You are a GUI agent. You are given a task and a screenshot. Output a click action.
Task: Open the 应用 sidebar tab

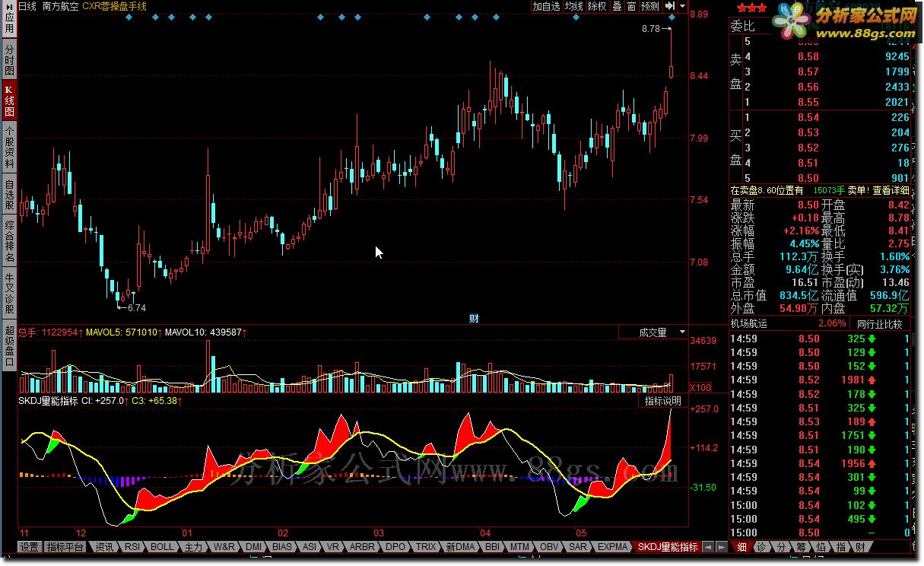tap(9, 18)
